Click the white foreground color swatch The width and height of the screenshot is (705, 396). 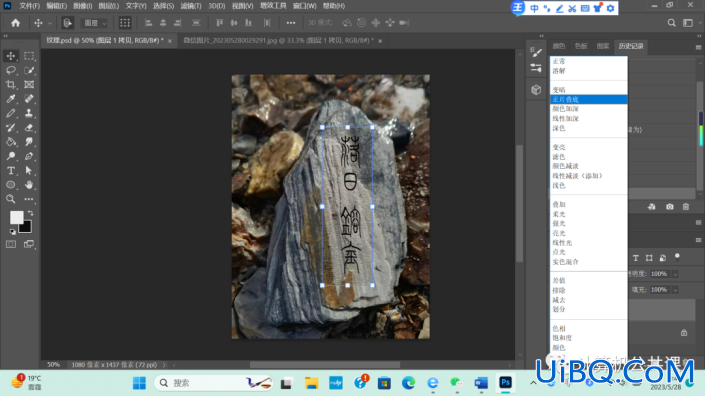click(16, 217)
